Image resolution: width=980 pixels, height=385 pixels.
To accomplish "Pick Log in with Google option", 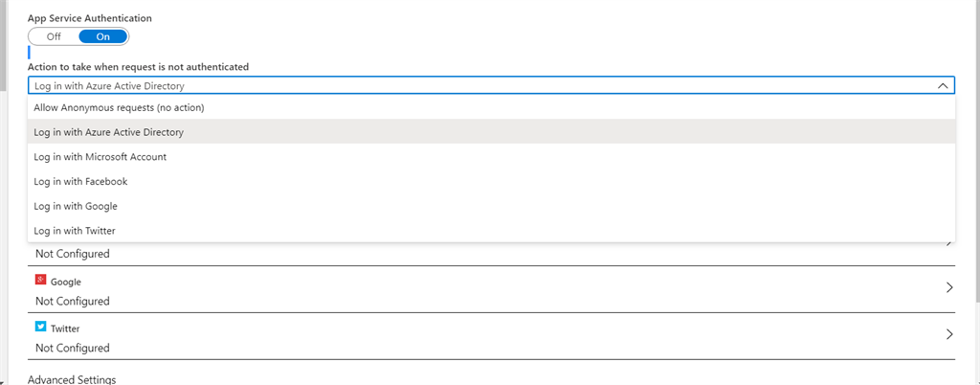I will pos(76,207).
